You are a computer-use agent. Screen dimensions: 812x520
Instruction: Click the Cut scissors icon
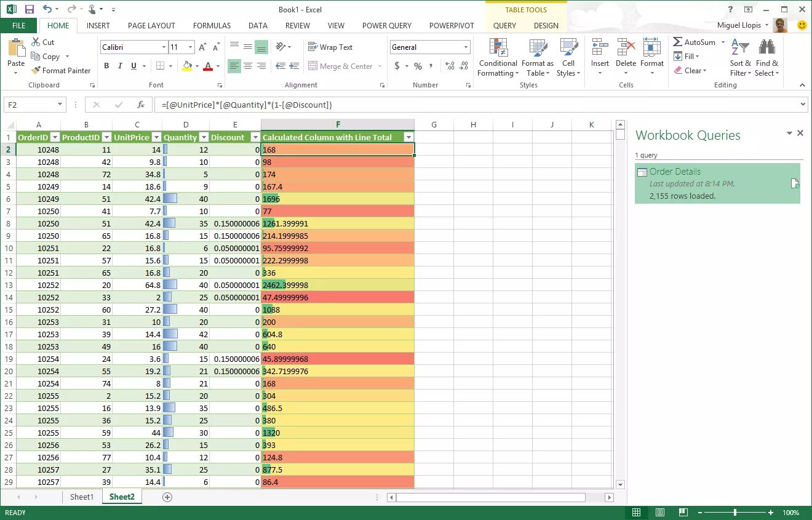[34, 42]
